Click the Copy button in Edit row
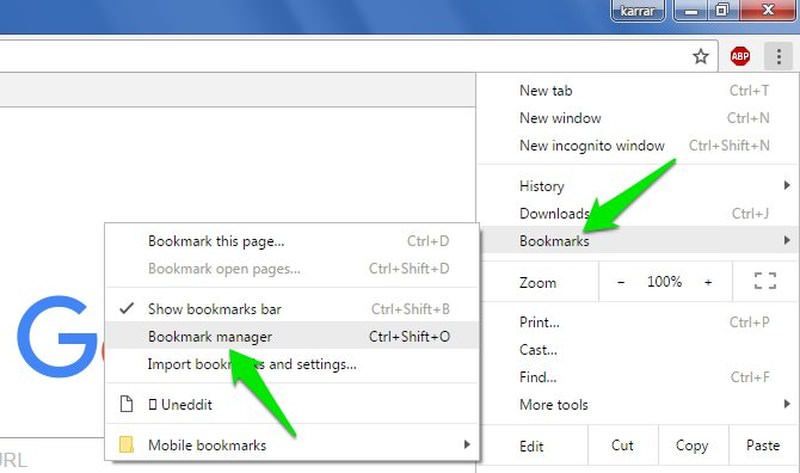 point(692,445)
